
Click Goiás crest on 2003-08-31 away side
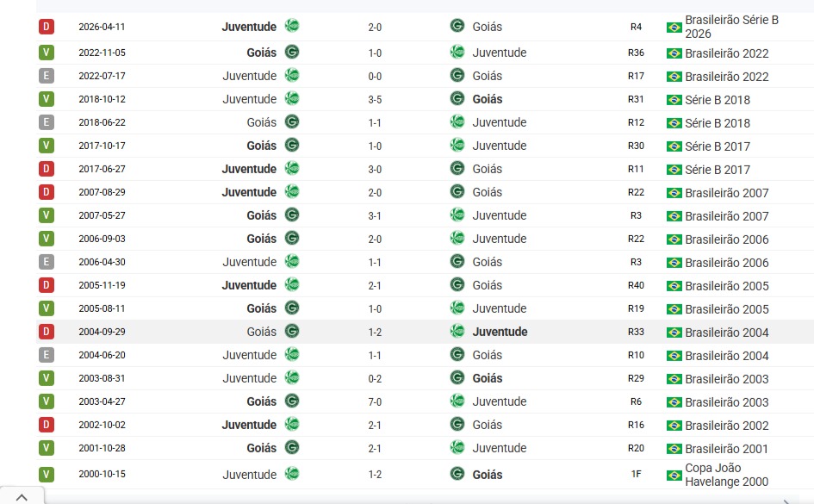(457, 378)
